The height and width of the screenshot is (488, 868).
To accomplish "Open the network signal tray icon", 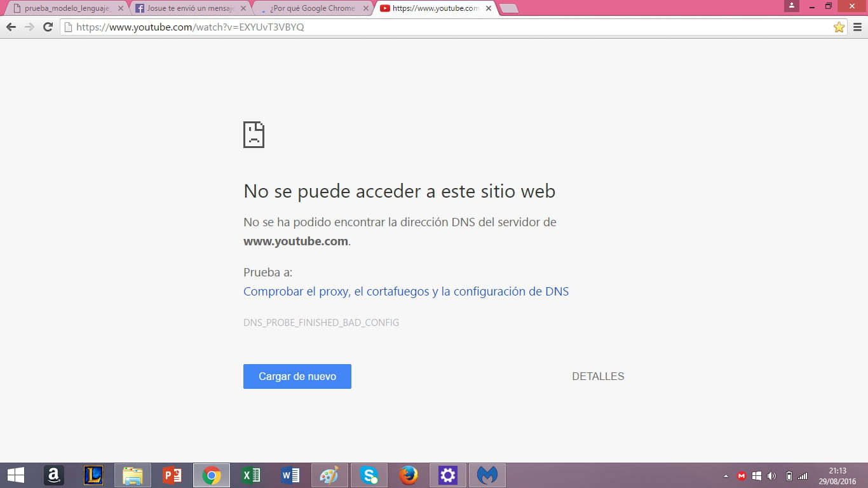I will 803,476.
